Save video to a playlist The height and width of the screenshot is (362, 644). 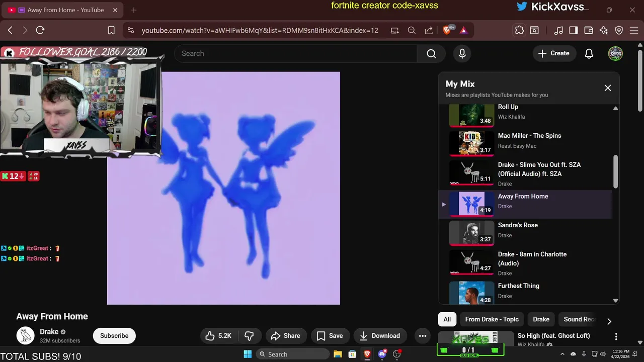click(x=330, y=335)
